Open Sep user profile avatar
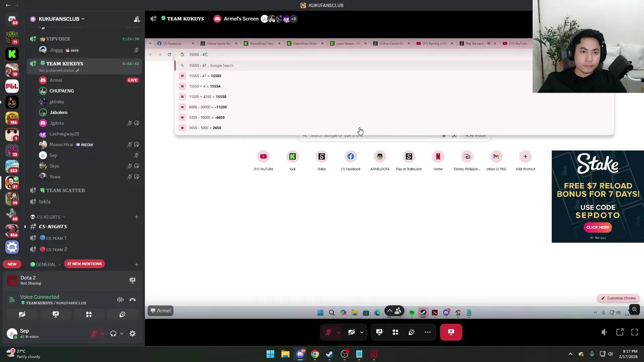Viewport: 644px width, 362px height. tap(12, 333)
